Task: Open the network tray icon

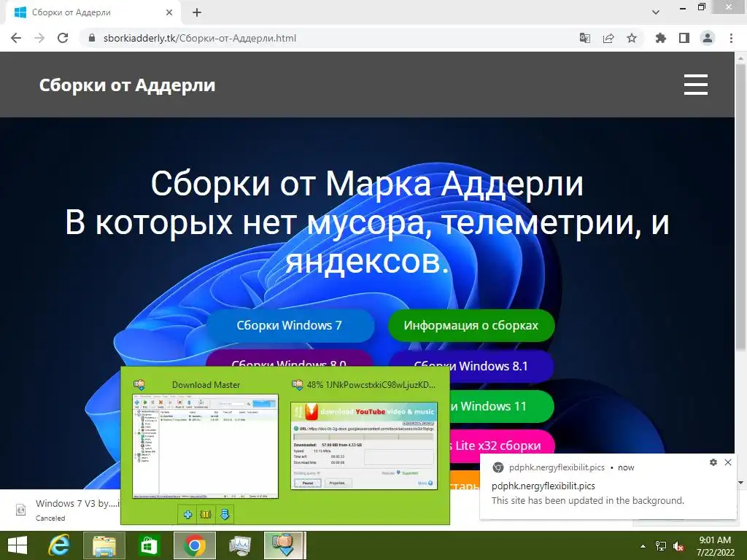Action: 661,545
